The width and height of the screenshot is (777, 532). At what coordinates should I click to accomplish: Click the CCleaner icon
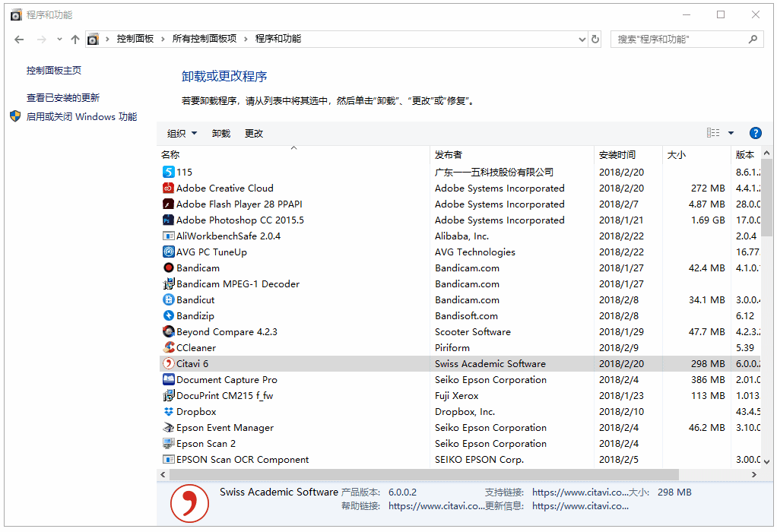pos(169,347)
